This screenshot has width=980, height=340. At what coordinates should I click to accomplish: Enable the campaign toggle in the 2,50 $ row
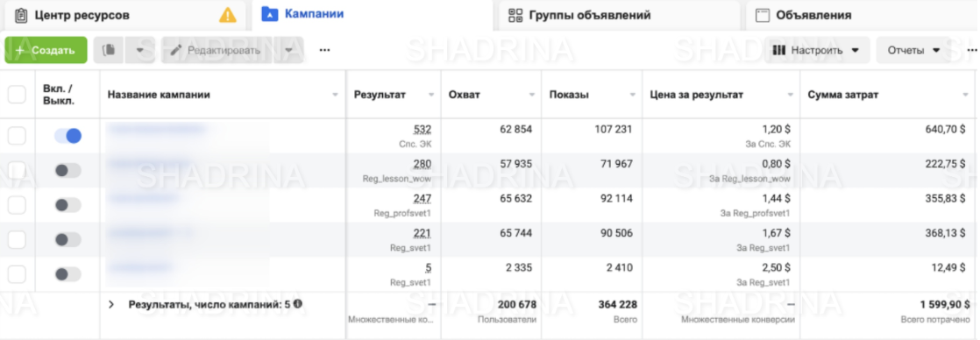(67, 273)
